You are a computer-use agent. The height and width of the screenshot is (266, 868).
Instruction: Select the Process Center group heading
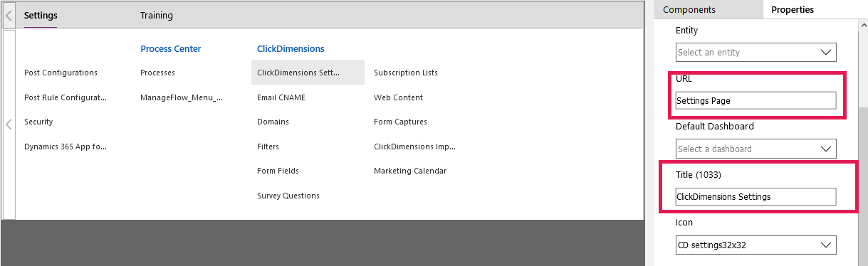170,48
